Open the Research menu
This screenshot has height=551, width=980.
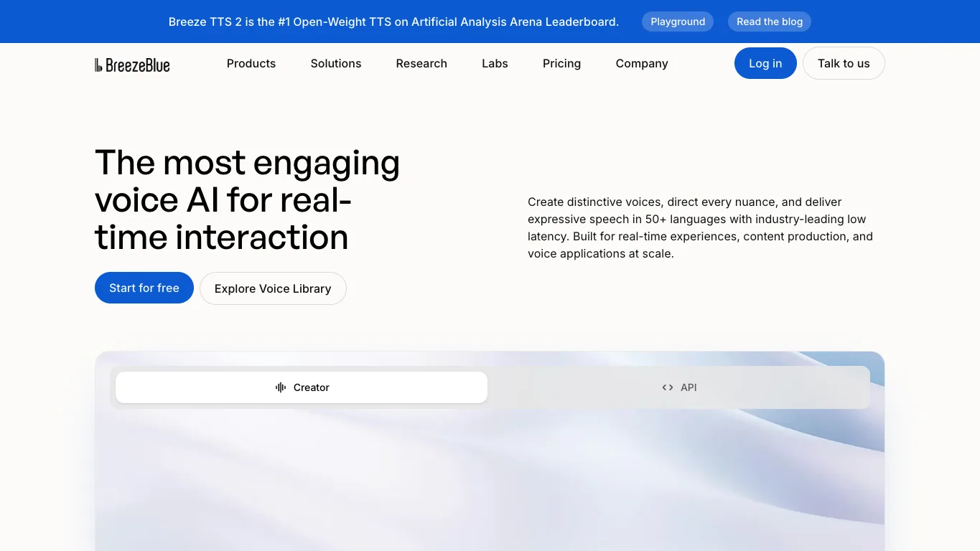[421, 63]
